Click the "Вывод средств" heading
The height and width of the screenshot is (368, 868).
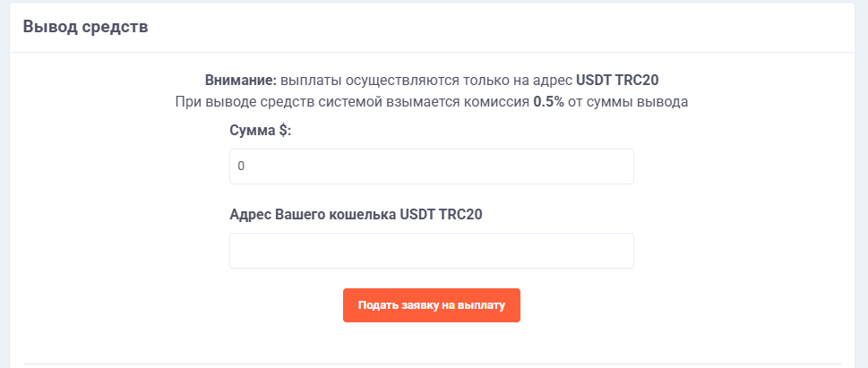pyautogui.click(x=85, y=26)
